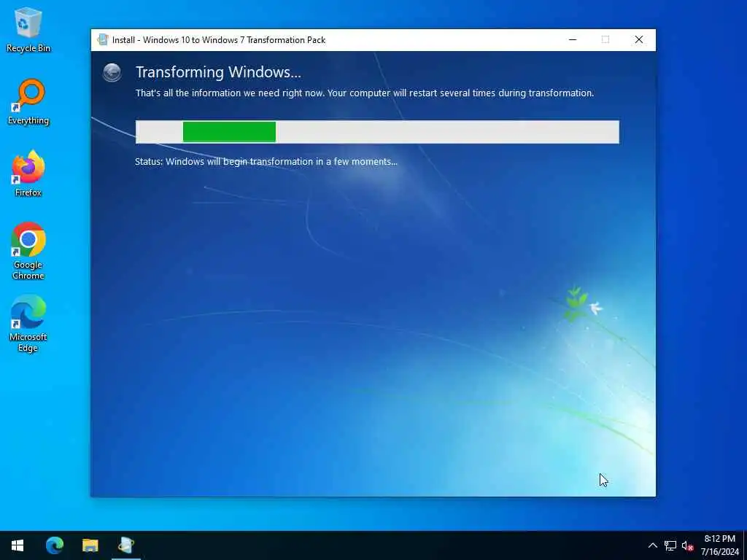
Task: Click the installer window title text
Action: [219, 40]
